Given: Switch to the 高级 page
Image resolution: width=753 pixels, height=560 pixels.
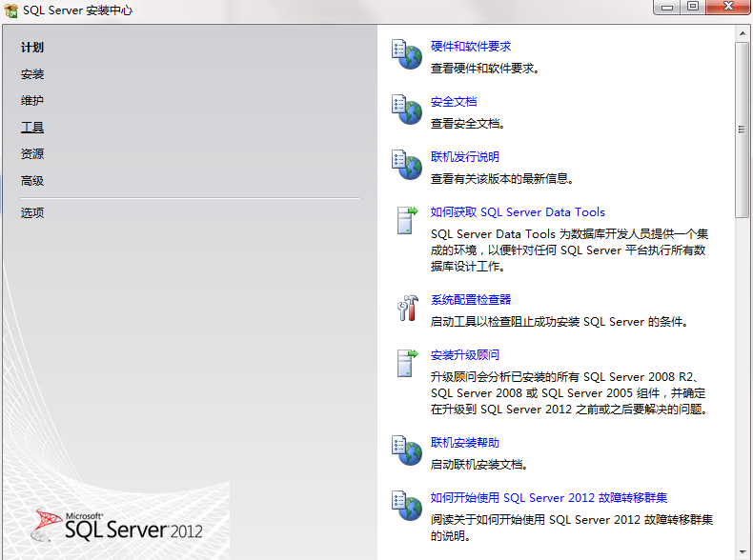Looking at the screenshot, I should 32,181.
